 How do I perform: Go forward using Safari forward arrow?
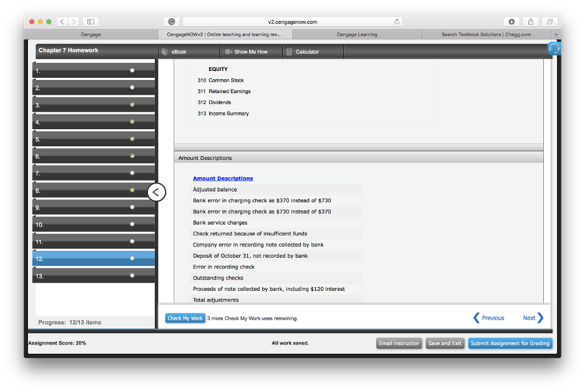point(74,22)
